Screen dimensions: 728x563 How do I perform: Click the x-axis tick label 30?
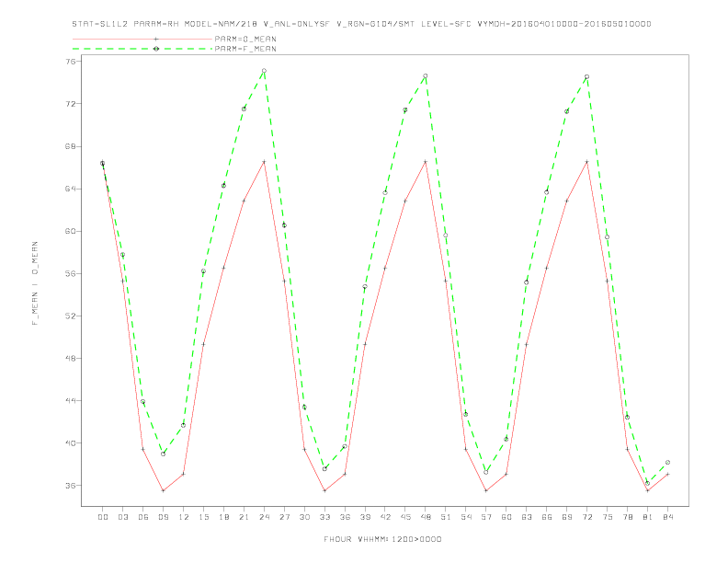(304, 517)
